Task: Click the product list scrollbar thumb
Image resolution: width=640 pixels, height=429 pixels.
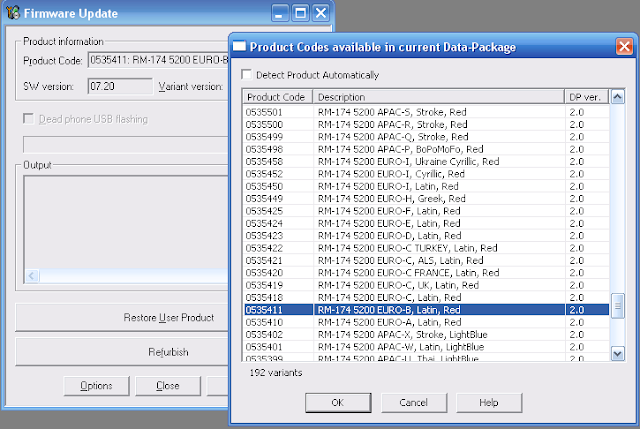Action: click(618, 306)
